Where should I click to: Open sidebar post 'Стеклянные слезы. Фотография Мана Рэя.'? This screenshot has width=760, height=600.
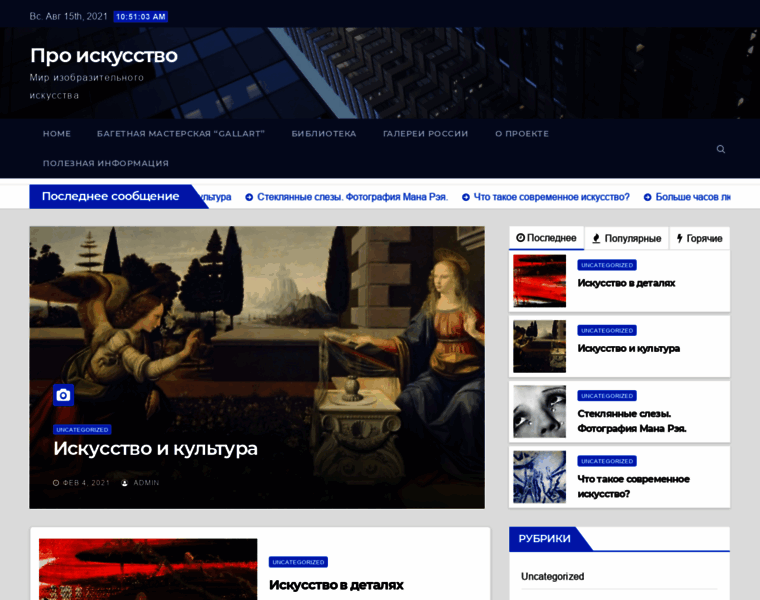tap(632, 421)
